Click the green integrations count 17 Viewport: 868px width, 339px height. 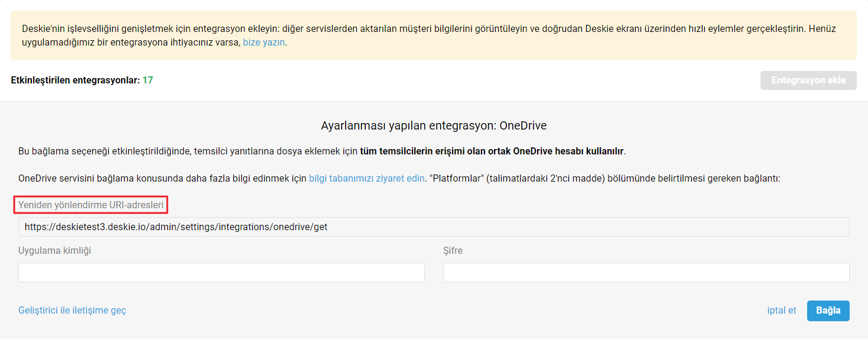click(x=148, y=80)
